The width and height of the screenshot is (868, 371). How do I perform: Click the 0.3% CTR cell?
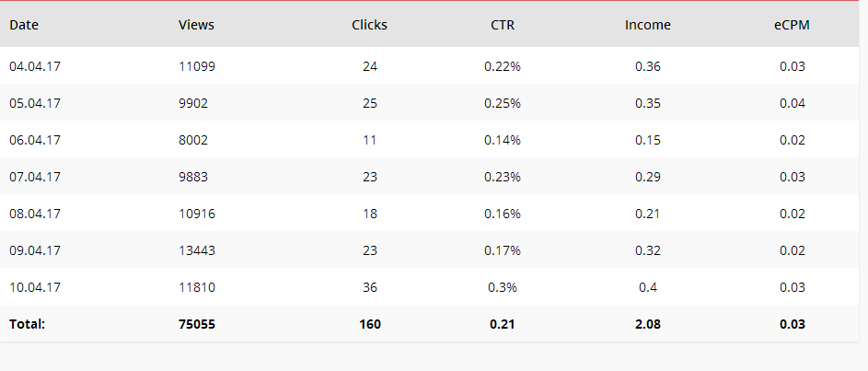point(502,287)
